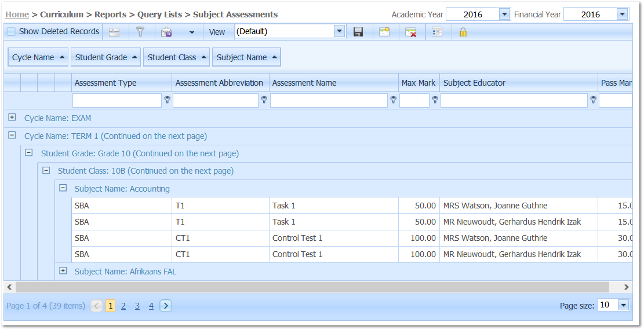This screenshot has height=330, width=644.
Task: Sort by Cycle Name group header
Action: [x=38, y=57]
